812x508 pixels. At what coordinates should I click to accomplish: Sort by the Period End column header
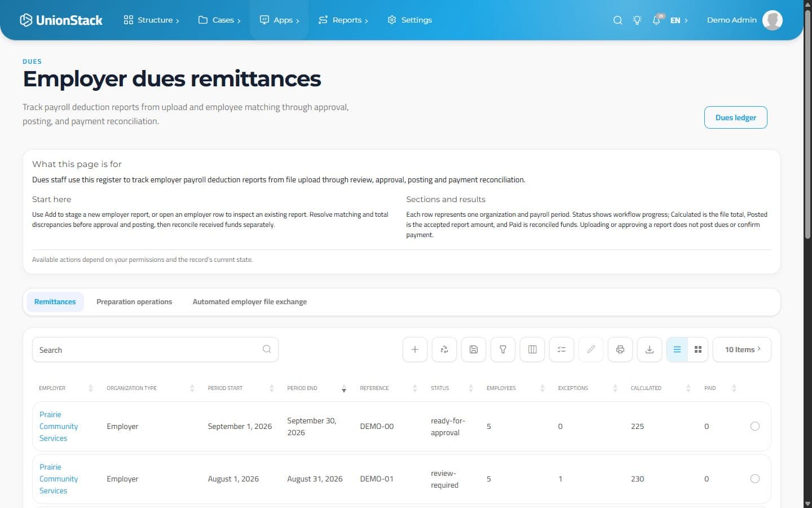tap(316, 388)
